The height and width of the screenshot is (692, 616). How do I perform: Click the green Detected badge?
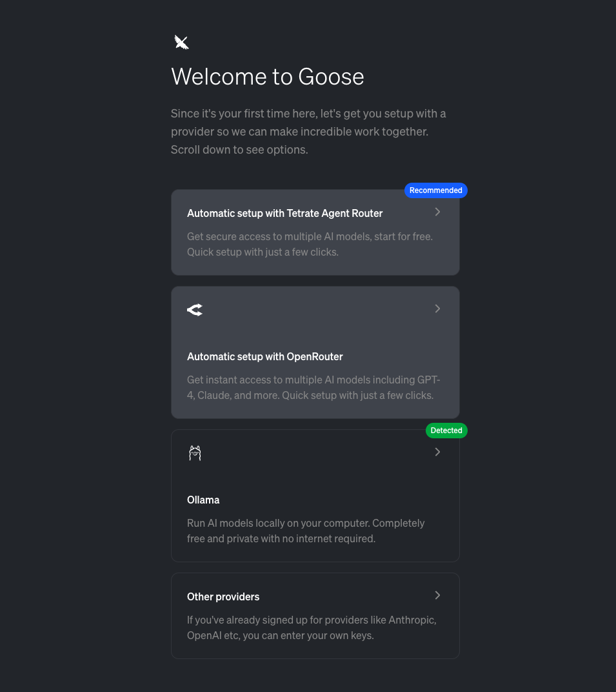point(446,431)
